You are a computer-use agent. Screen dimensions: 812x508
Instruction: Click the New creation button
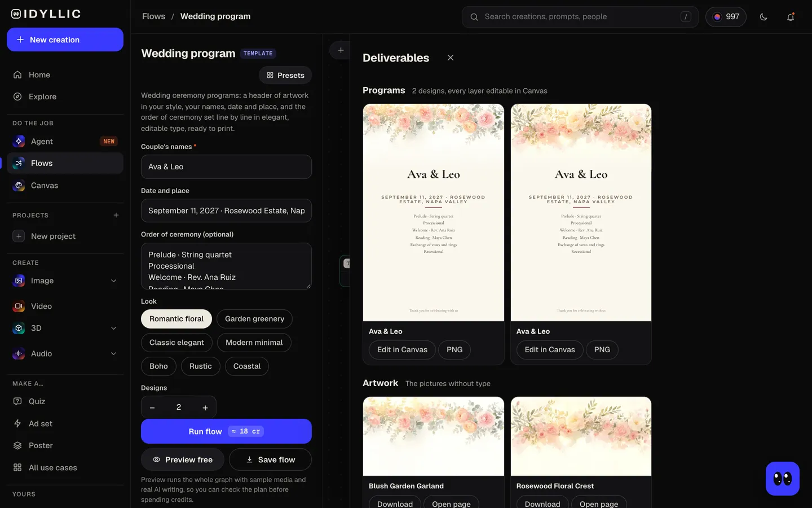pos(65,40)
